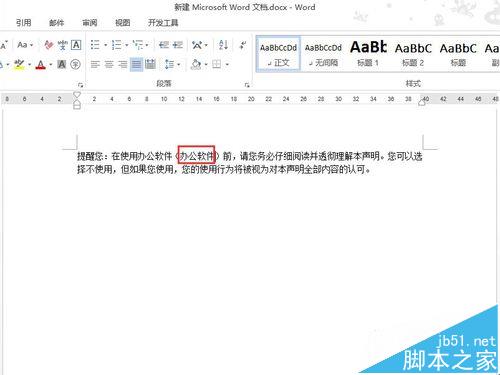Click Decrease Indent icon
The image size is (500, 375).
click(x=164, y=45)
